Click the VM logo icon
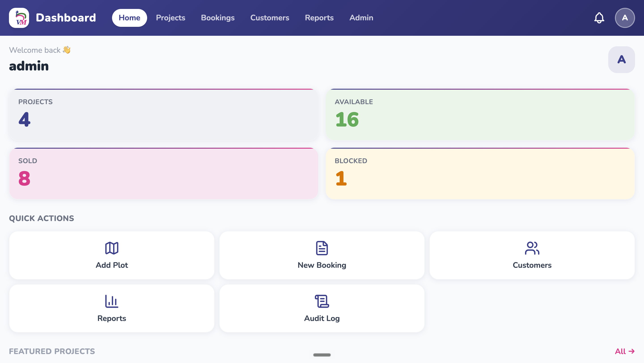 (19, 18)
